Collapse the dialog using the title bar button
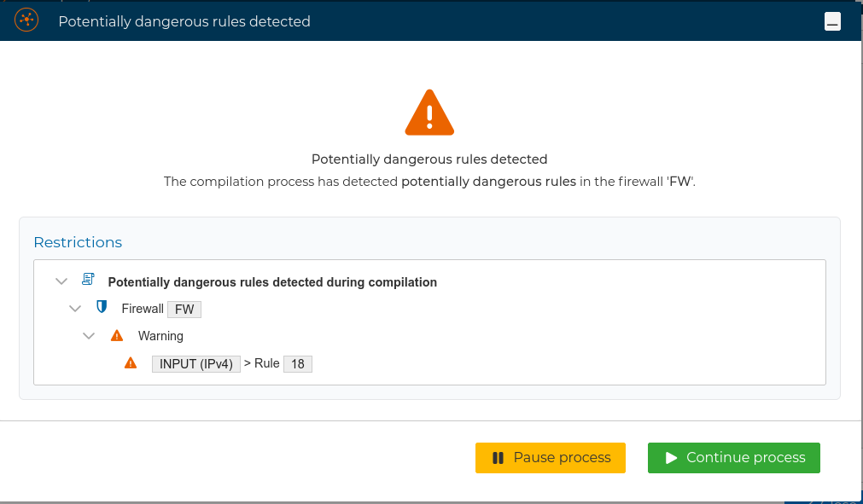 (831, 20)
